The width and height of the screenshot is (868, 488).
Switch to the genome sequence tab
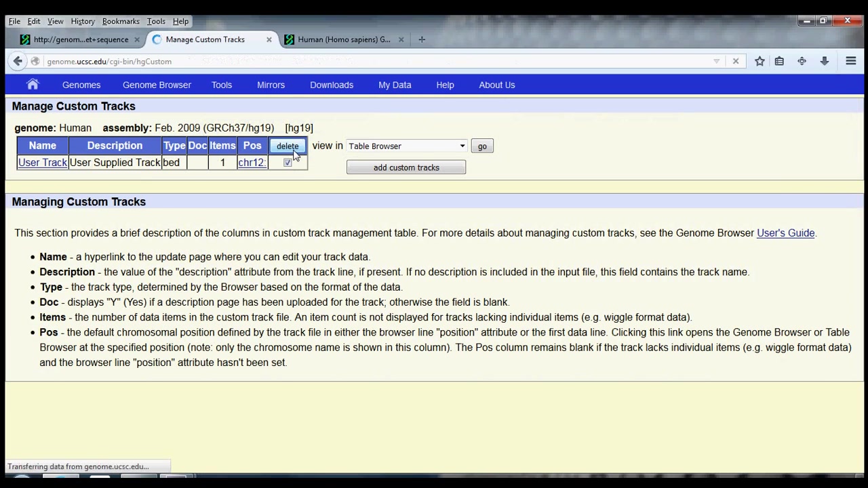81,39
